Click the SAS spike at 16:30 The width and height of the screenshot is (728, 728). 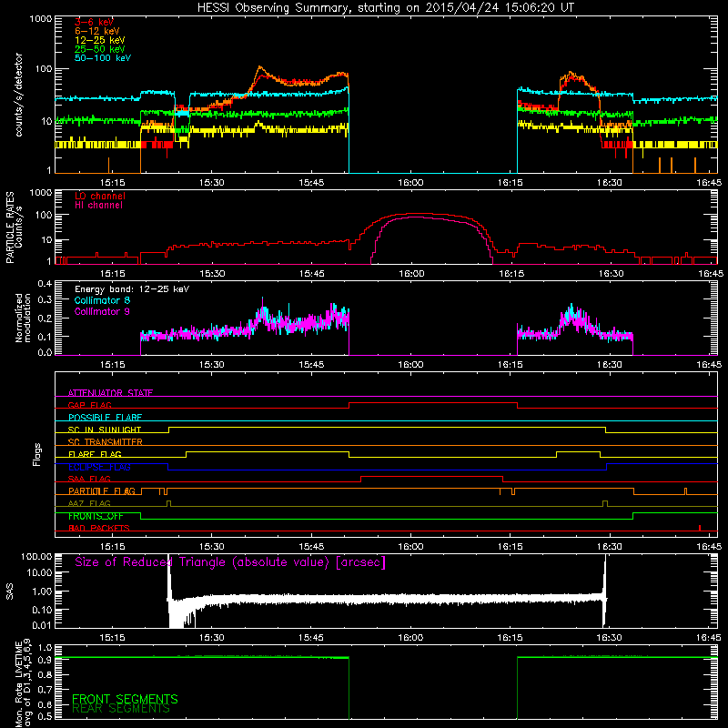click(x=604, y=590)
